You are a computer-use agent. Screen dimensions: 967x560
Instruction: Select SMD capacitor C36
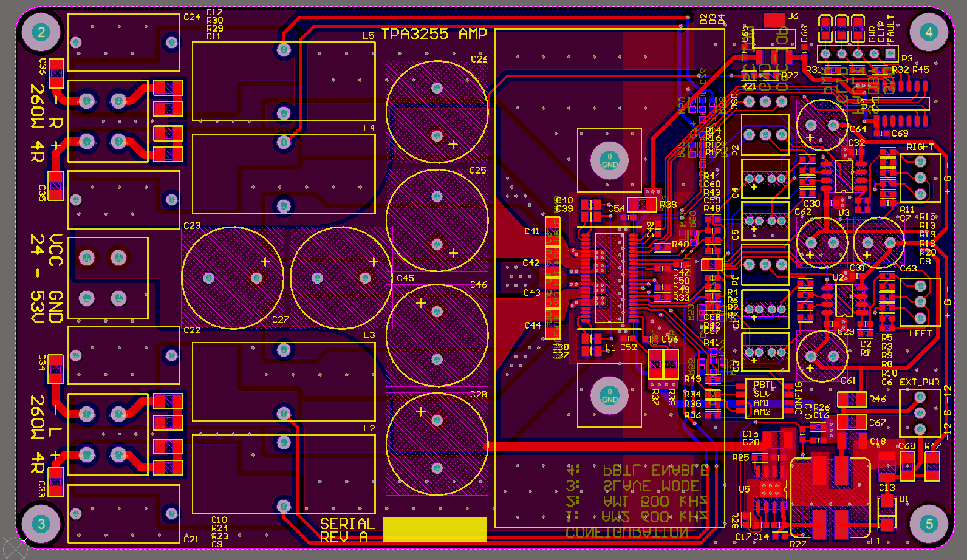(x=56, y=73)
